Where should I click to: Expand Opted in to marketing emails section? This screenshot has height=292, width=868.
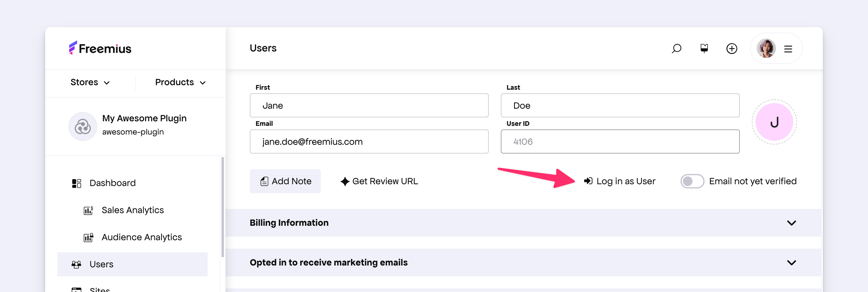791,263
